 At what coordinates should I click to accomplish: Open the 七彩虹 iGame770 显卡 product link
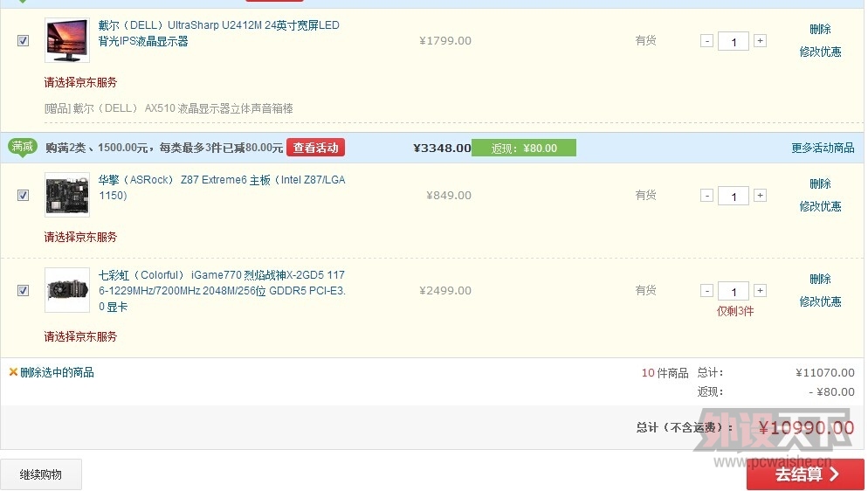pos(222,291)
